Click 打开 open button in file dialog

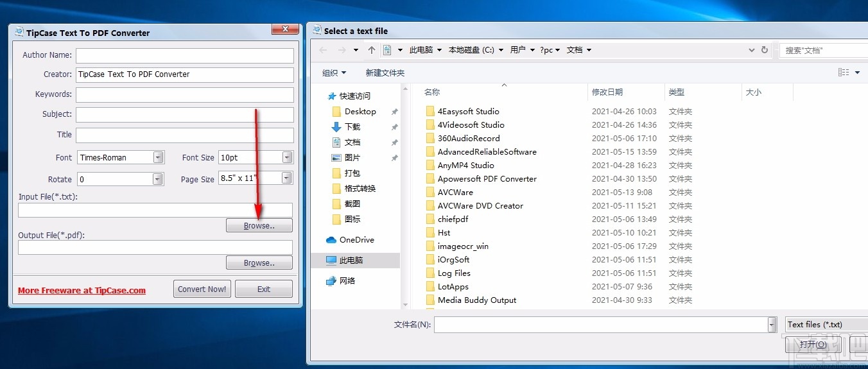[813, 345]
